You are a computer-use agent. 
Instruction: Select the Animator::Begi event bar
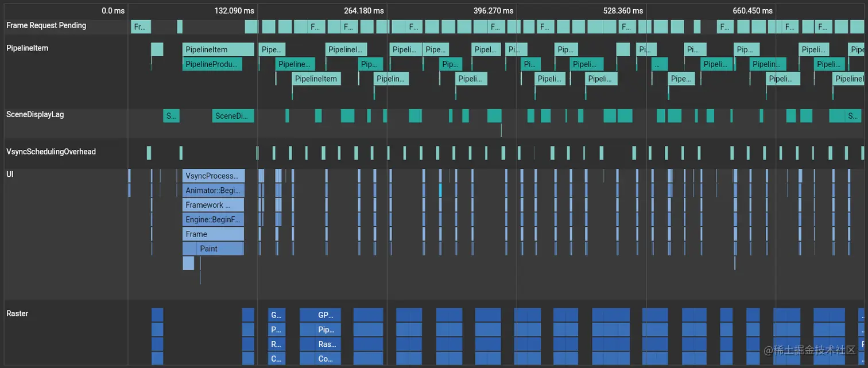[213, 190]
